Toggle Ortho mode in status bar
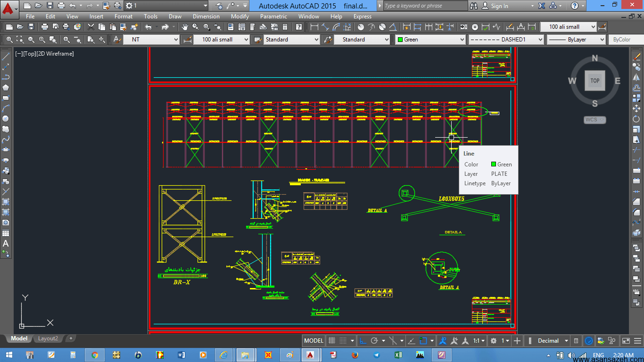This screenshot has height=362, width=644. [363, 341]
